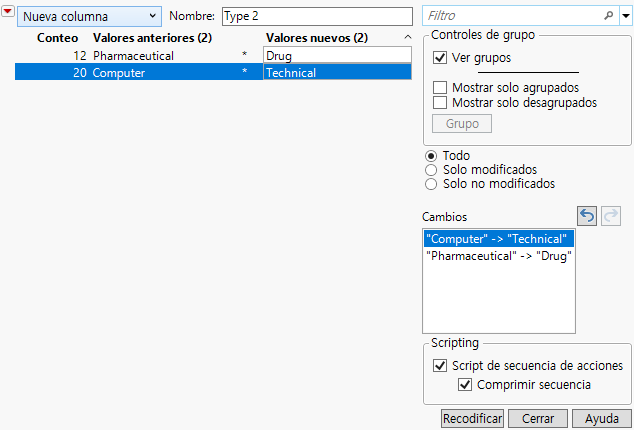This screenshot has height=430, width=634.
Task: Uncheck the Ver grupos checkbox
Action: [x=440, y=58]
